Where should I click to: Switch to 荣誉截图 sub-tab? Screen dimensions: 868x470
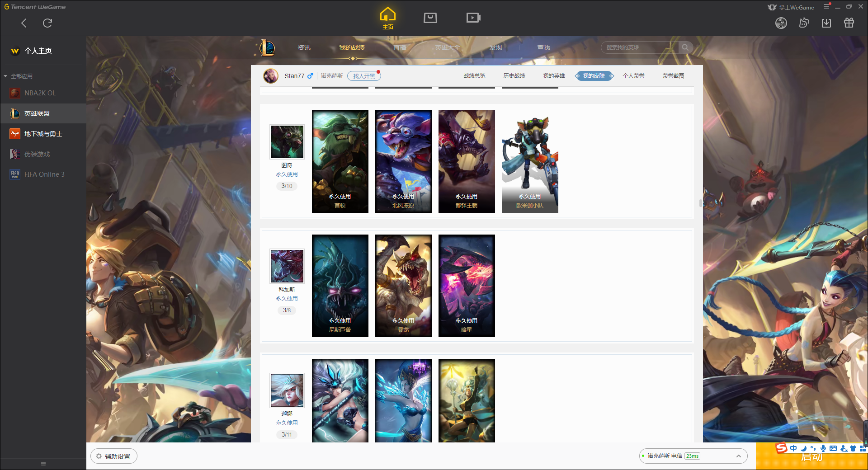point(673,76)
